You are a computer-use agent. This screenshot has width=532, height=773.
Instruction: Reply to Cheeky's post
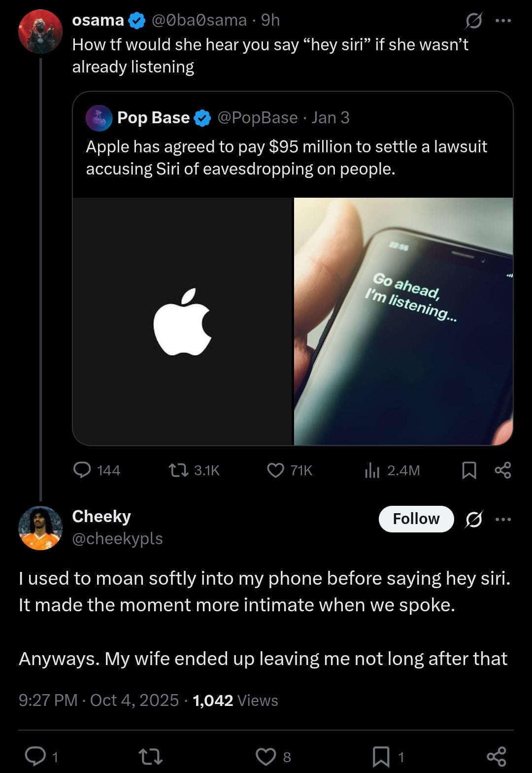pos(35,756)
